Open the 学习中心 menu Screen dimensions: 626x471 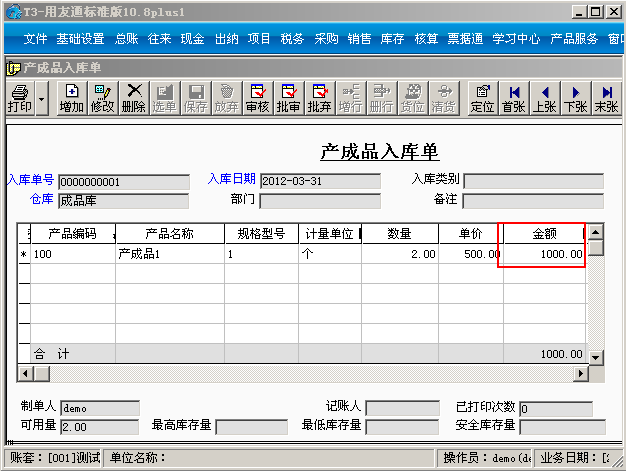(x=516, y=39)
